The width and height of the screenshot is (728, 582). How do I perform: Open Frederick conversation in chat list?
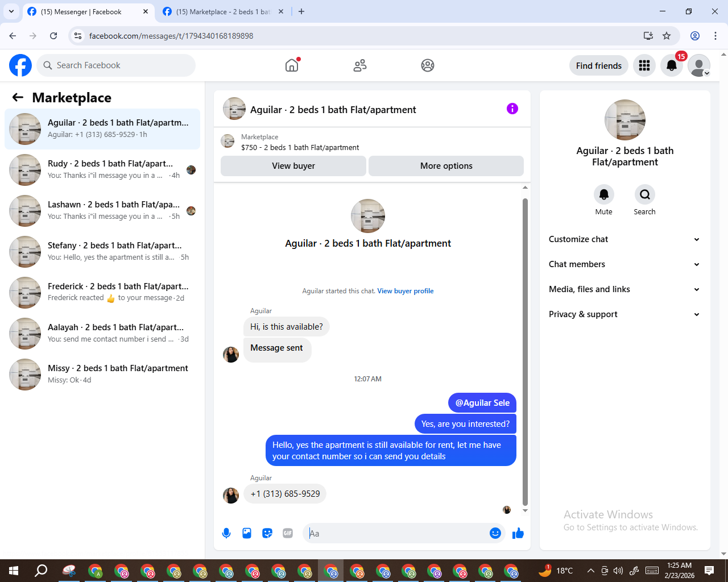tap(102, 293)
